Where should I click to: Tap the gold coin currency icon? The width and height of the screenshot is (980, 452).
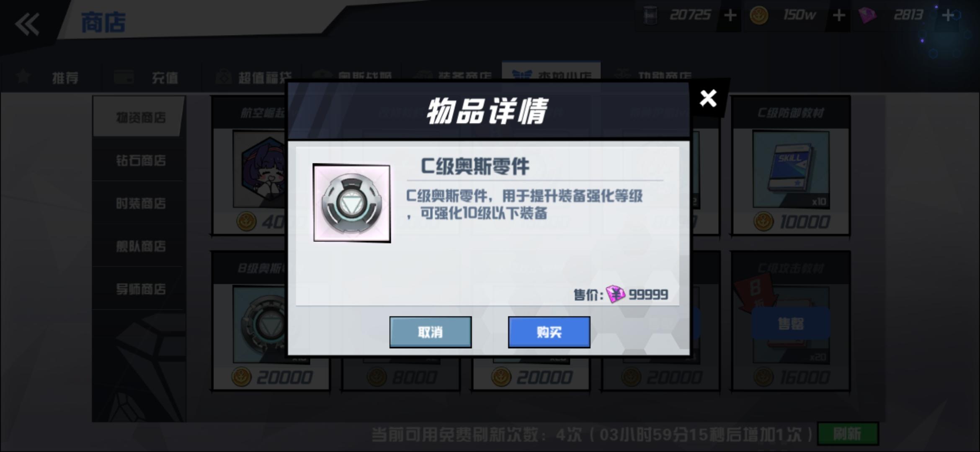[x=759, y=15]
